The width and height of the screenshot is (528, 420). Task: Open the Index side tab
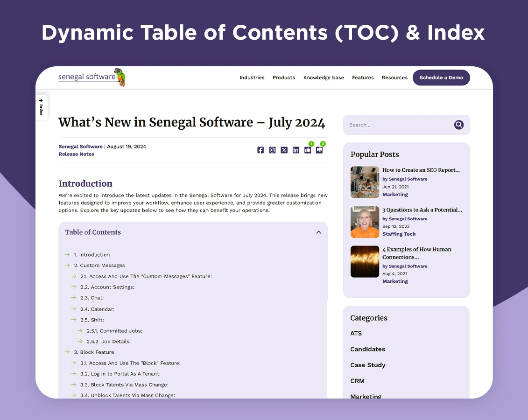[41, 107]
